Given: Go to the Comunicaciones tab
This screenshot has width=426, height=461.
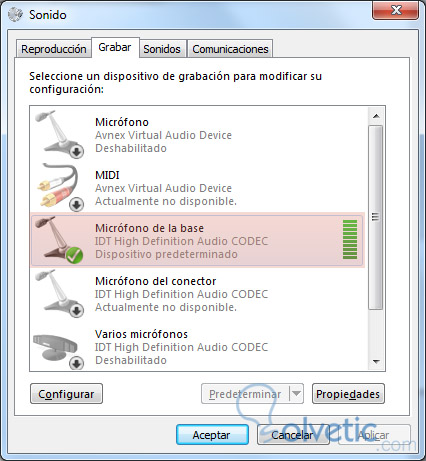Looking at the screenshot, I should (x=230, y=49).
